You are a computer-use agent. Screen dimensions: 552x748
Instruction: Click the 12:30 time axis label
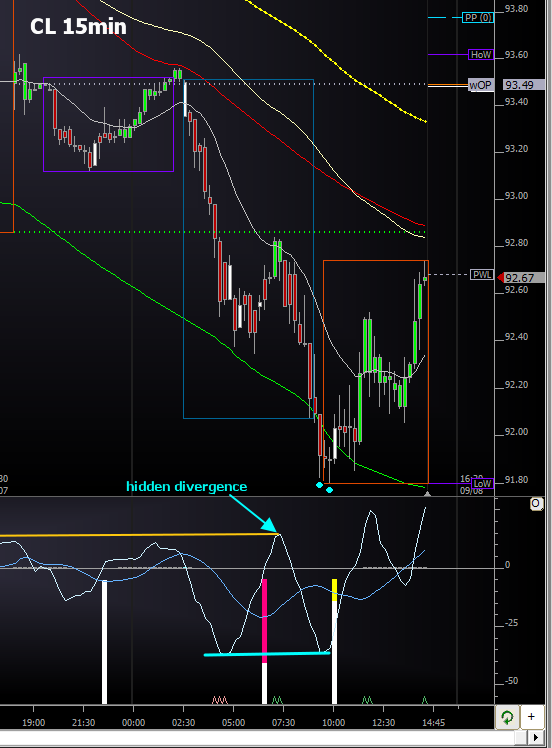point(384,723)
